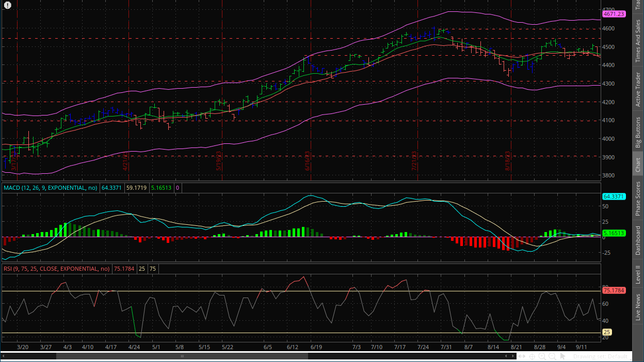Image resolution: width=644 pixels, height=362 pixels.
Task: Click the zoom in magnifier icon
Action: click(x=542, y=356)
